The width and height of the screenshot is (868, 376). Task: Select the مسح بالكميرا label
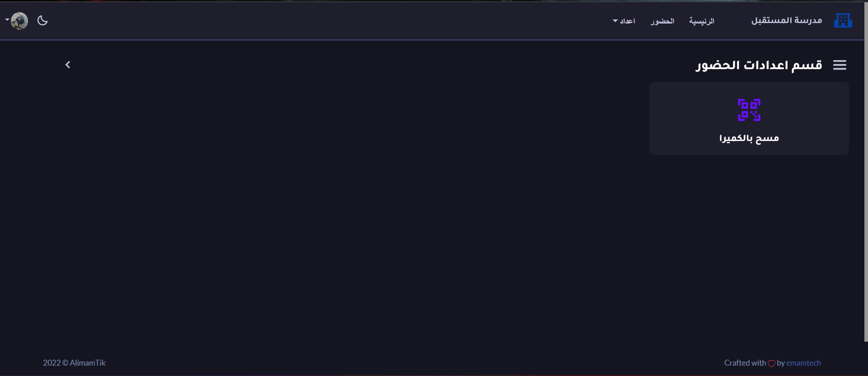(749, 138)
